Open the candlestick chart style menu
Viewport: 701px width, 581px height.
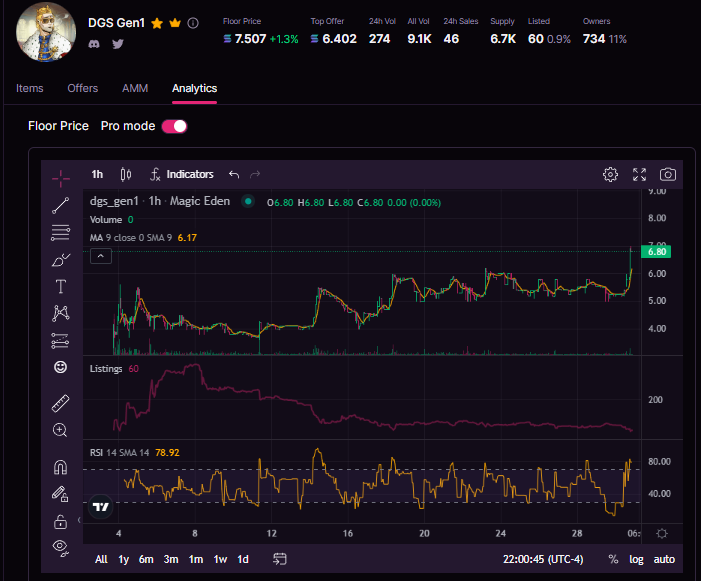click(126, 174)
